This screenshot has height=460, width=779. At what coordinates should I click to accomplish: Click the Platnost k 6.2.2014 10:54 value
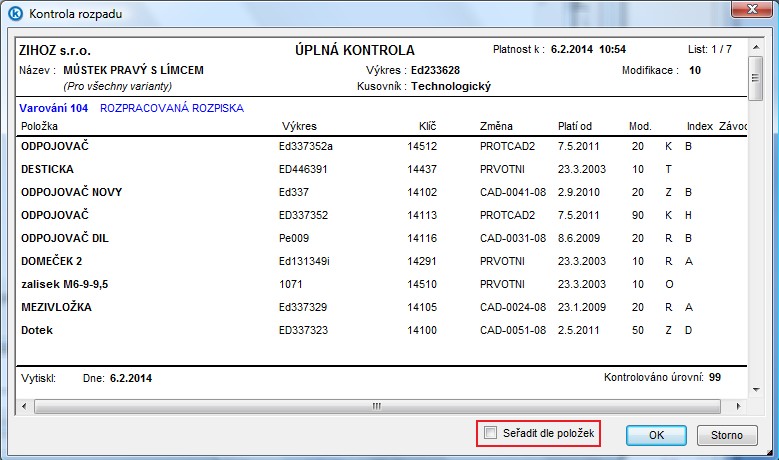[588, 49]
